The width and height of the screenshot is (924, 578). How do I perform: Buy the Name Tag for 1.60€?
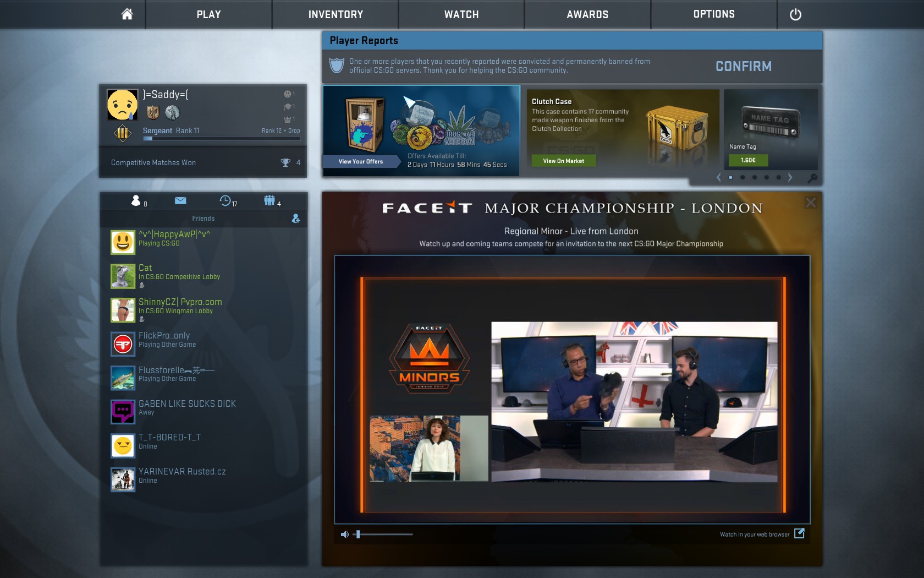tap(748, 160)
